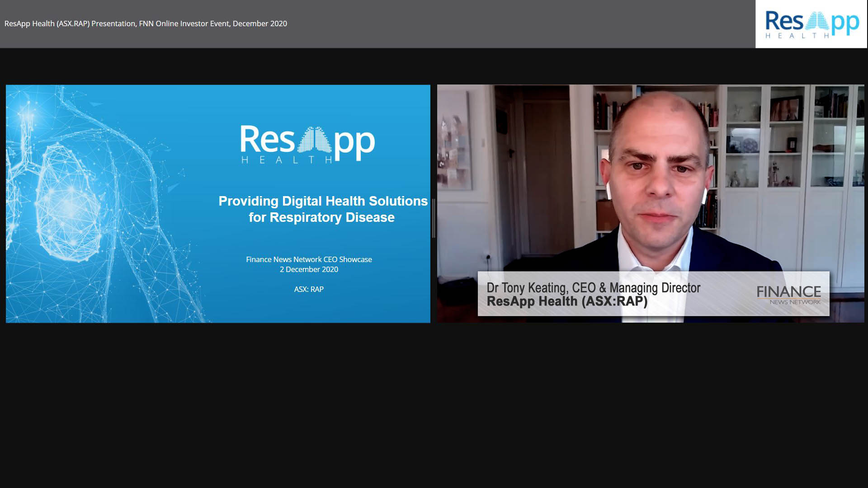Click the Finance News Network logo in the caption
Image resolution: width=868 pixels, height=488 pixels.
(788, 295)
